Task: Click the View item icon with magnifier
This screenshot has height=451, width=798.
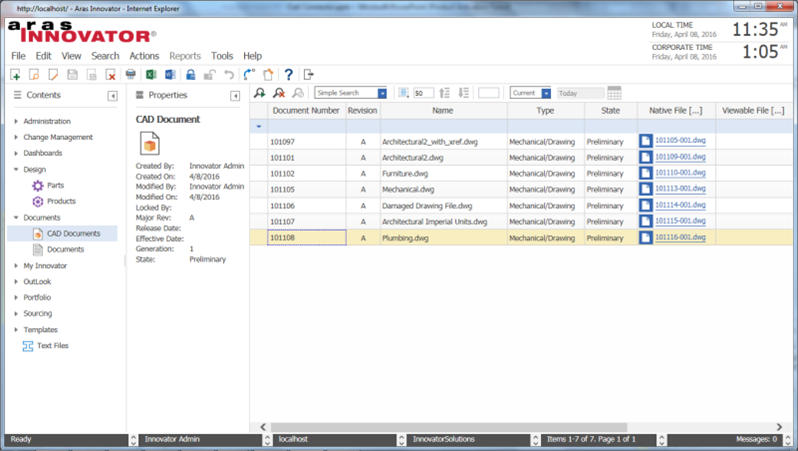Action: [x=34, y=75]
